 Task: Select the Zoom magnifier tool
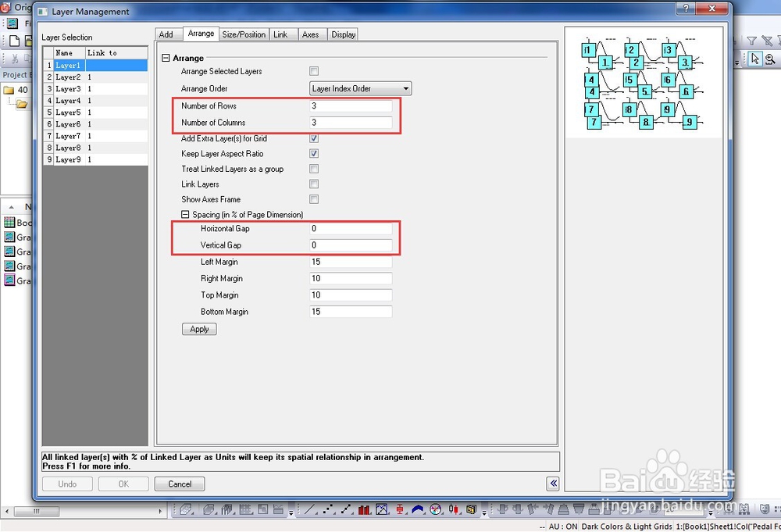click(770, 59)
